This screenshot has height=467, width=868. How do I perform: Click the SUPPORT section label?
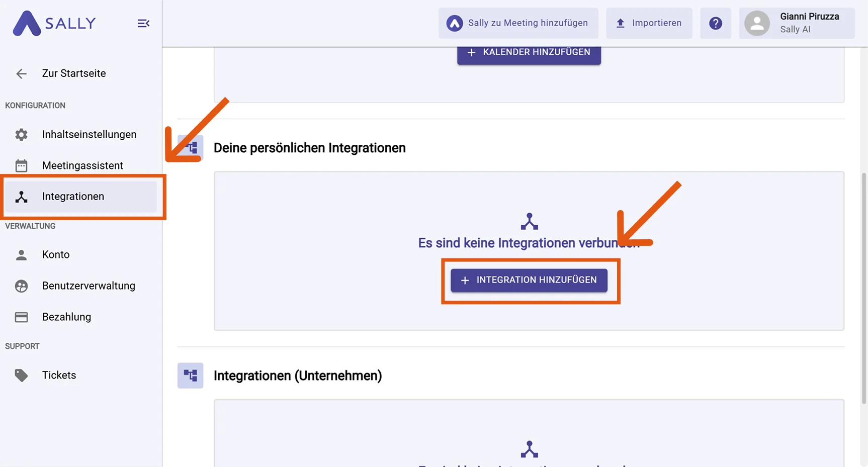(22, 346)
